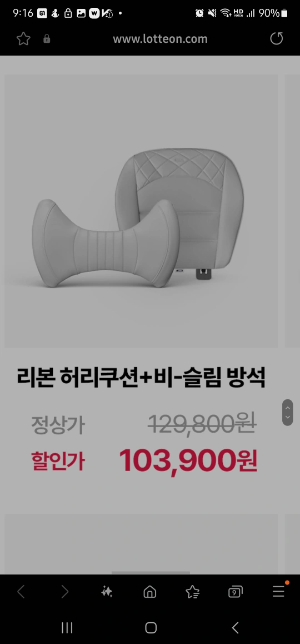Open the www.lotteon.com address field
This screenshot has height=644, width=300.
coord(160,38)
